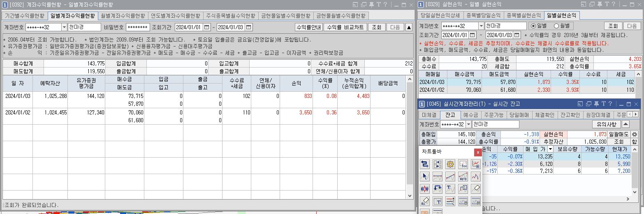Switch to 기간별수익률현황 tab

point(25,16)
